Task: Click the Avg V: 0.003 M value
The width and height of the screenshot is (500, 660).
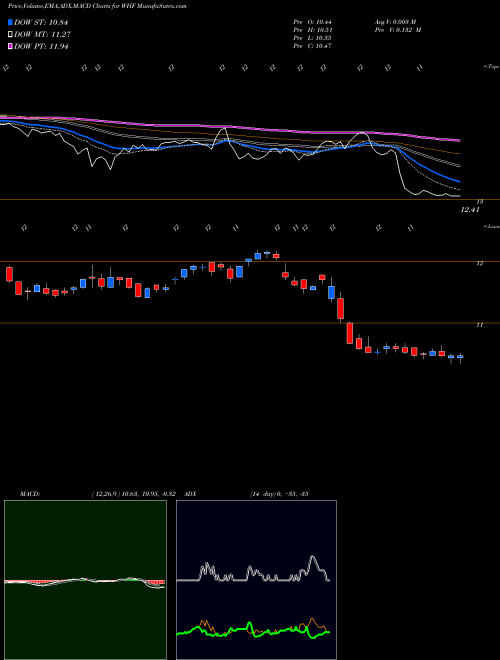Action: click(395, 22)
